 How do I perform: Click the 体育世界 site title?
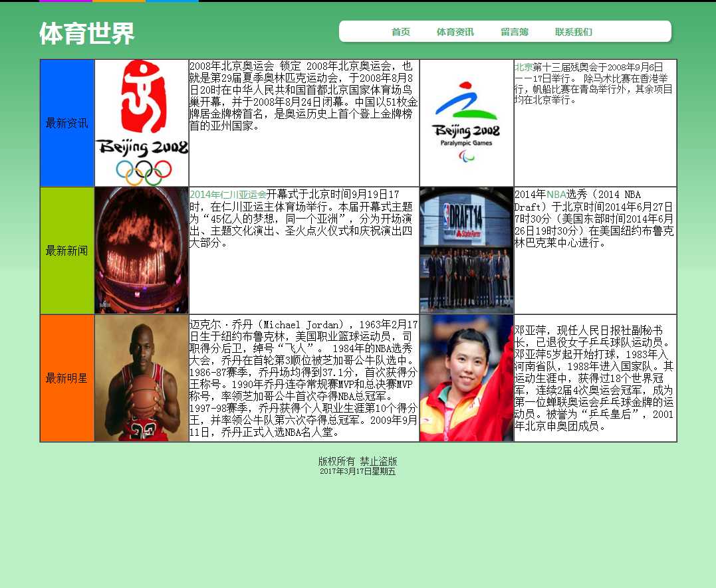coord(86,34)
